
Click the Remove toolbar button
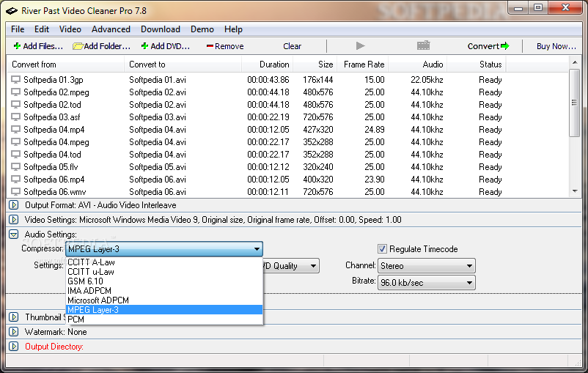click(225, 46)
